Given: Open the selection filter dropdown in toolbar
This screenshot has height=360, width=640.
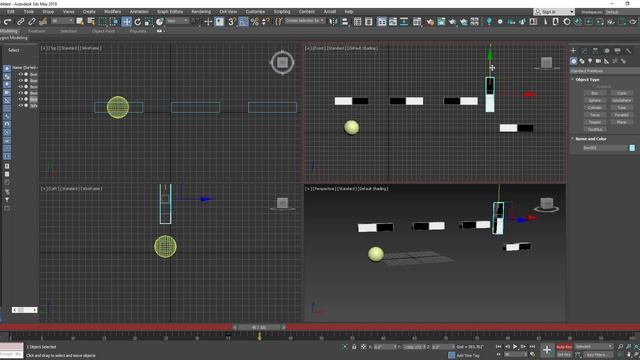Looking at the screenshot, I should click(62, 21).
